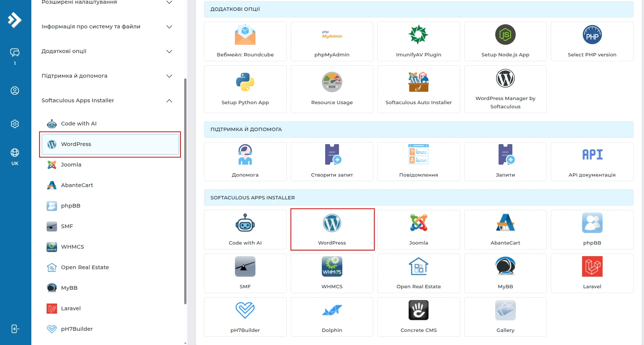644x345 pixels.
Task: Select Dolphin tile
Action: click(332, 317)
